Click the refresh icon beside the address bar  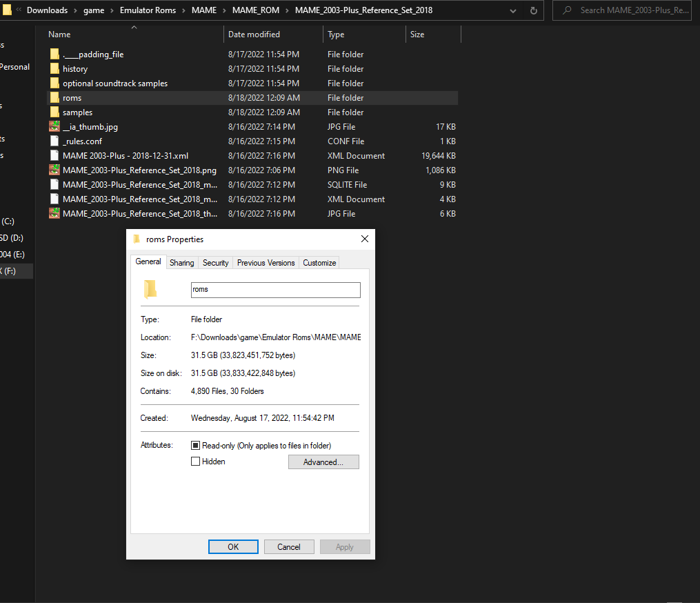pyautogui.click(x=534, y=10)
